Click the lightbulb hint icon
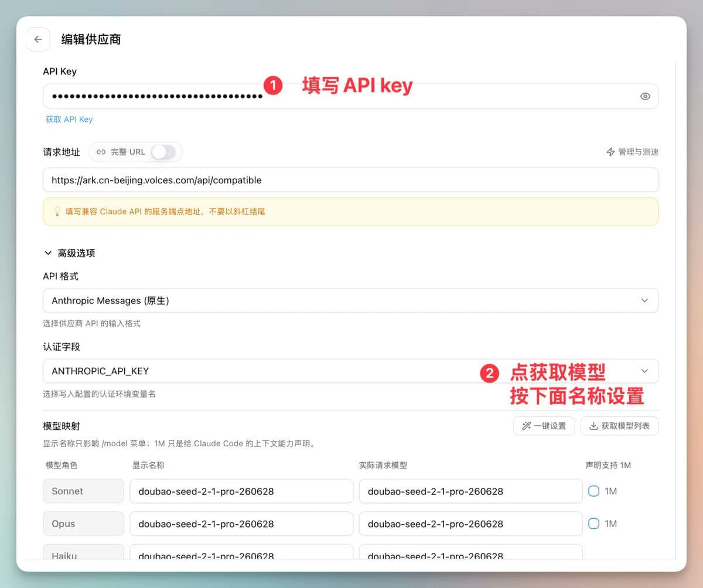703x588 pixels. coord(57,211)
